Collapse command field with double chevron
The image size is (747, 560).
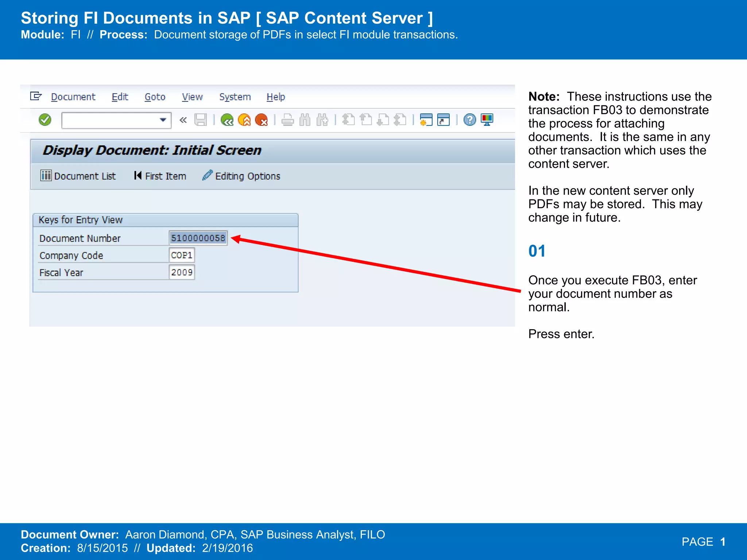click(183, 120)
